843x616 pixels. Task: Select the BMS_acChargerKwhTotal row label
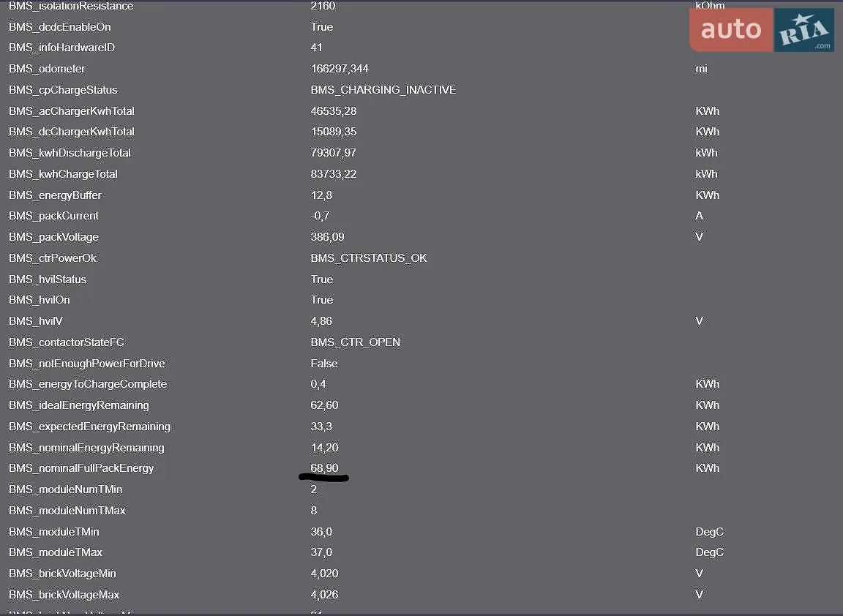point(72,111)
